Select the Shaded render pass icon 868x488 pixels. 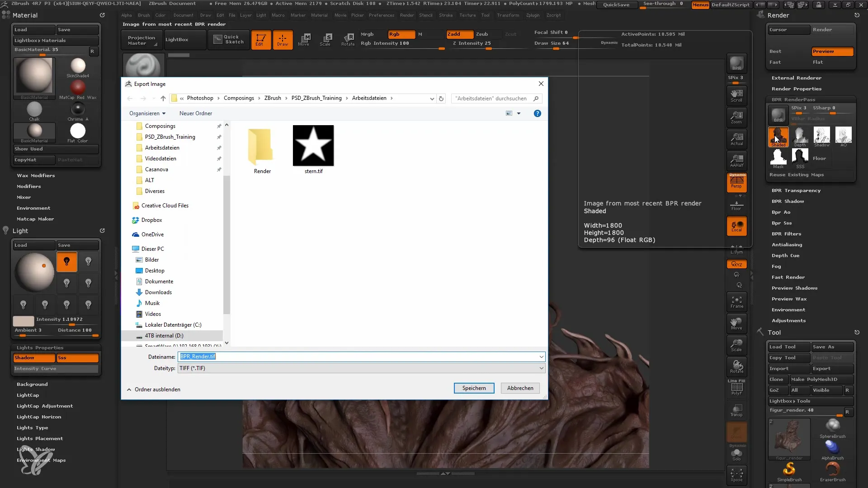click(778, 136)
